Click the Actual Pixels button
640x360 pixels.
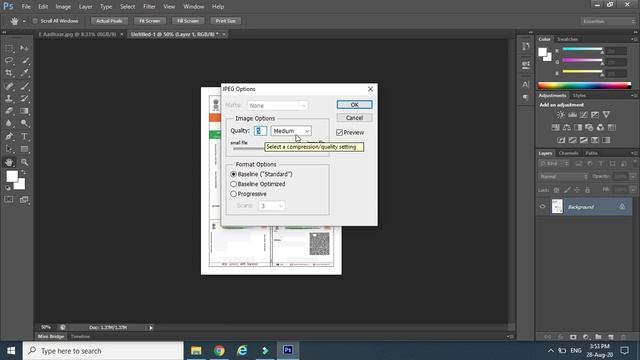point(109,21)
